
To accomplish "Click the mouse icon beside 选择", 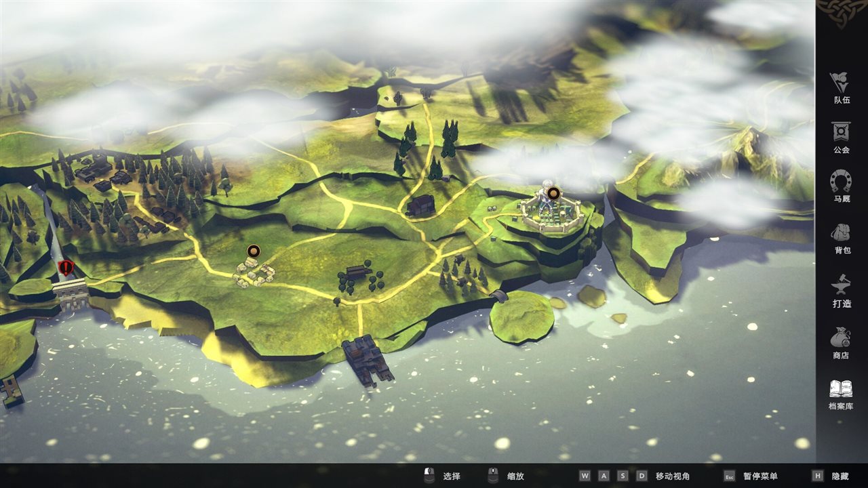I will pos(429,476).
